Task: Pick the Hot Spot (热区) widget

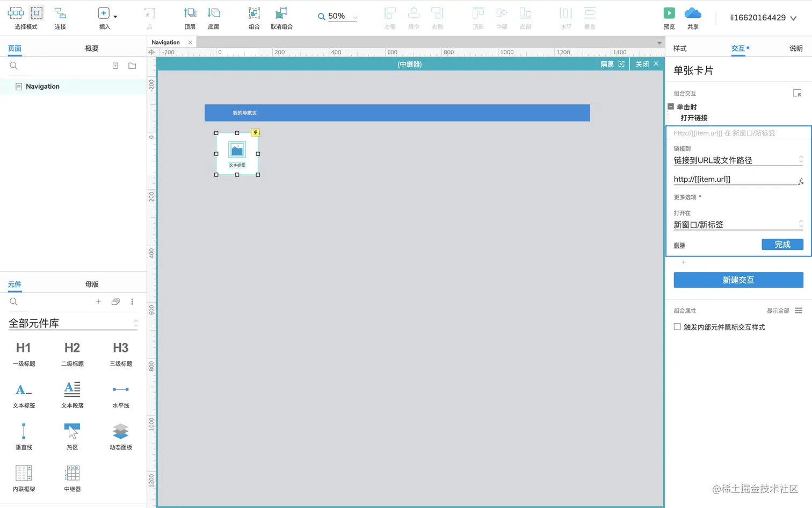Action: [72, 437]
